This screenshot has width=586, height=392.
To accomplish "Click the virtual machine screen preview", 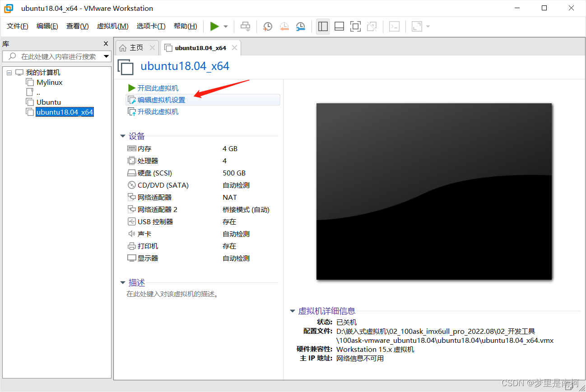I will point(434,191).
